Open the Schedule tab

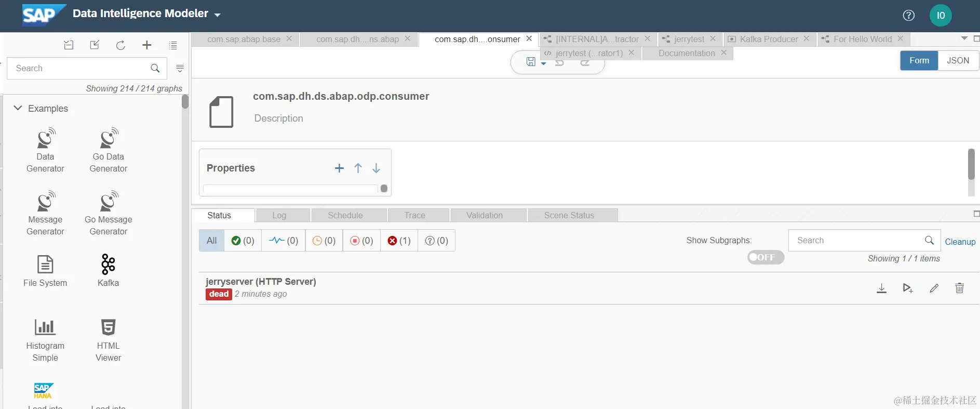tap(345, 215)
